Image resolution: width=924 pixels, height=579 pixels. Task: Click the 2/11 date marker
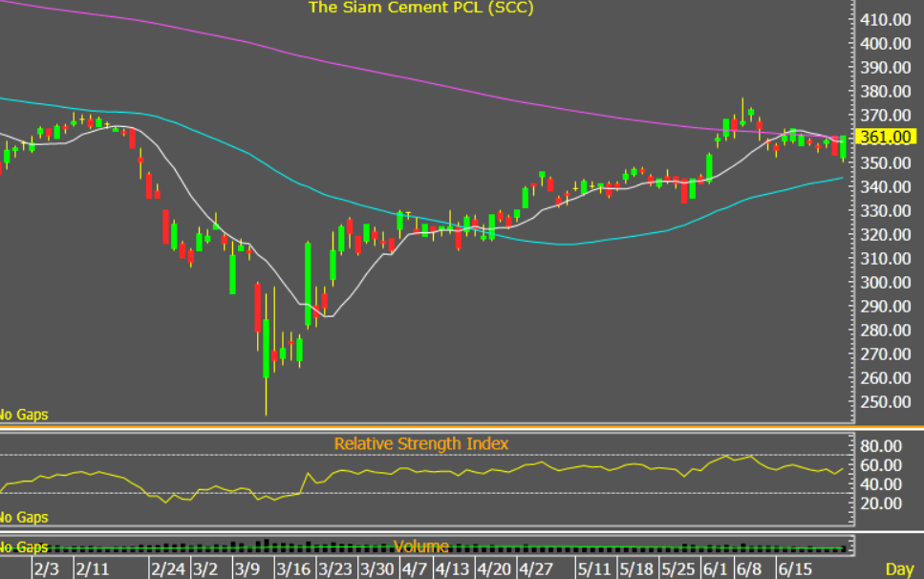click(x=93, y=569)
